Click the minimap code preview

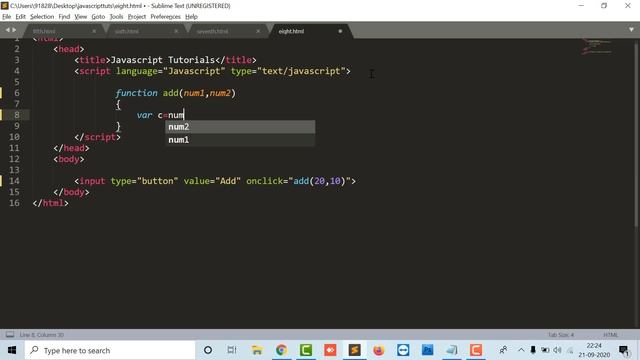click(597, 47)
